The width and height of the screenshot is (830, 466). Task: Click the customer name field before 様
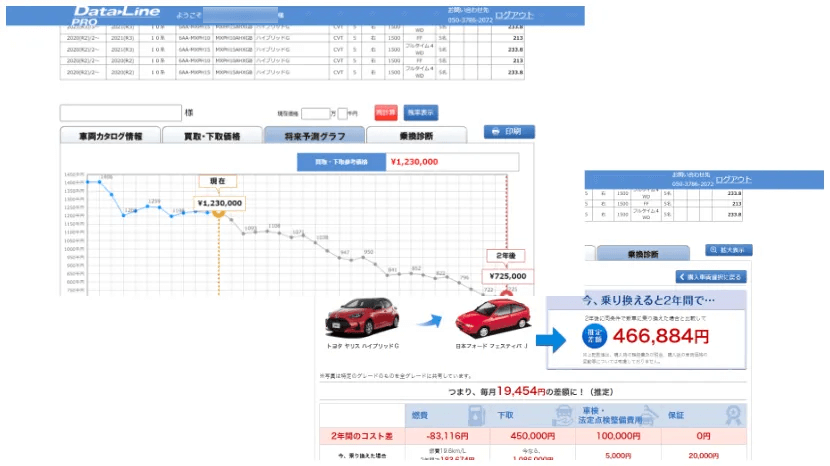120,113
